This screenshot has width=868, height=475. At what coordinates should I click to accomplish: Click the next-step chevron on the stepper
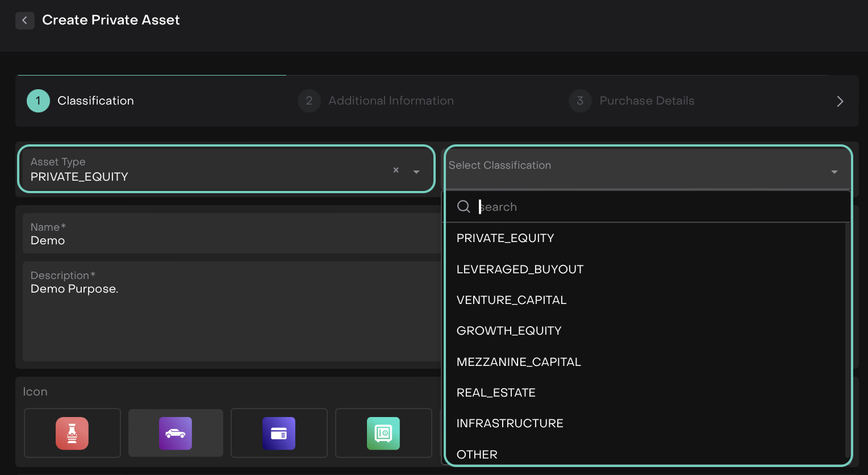(840, 101)
